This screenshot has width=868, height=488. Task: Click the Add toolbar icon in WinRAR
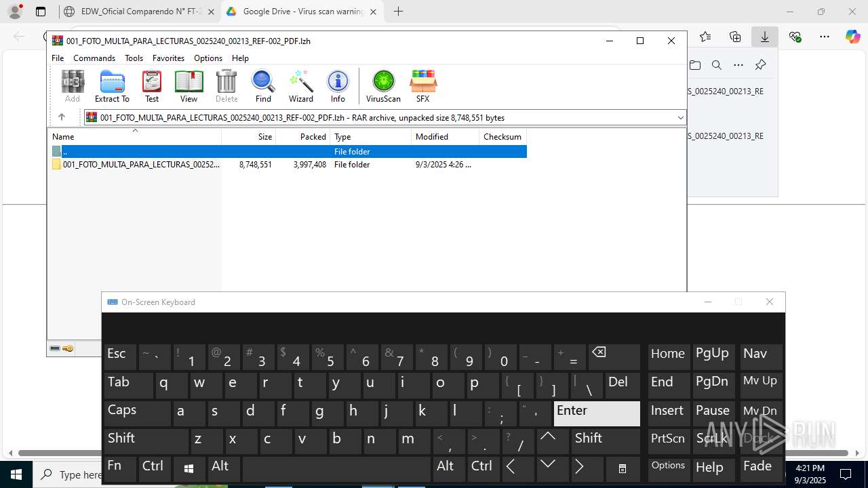pos(73,86)
